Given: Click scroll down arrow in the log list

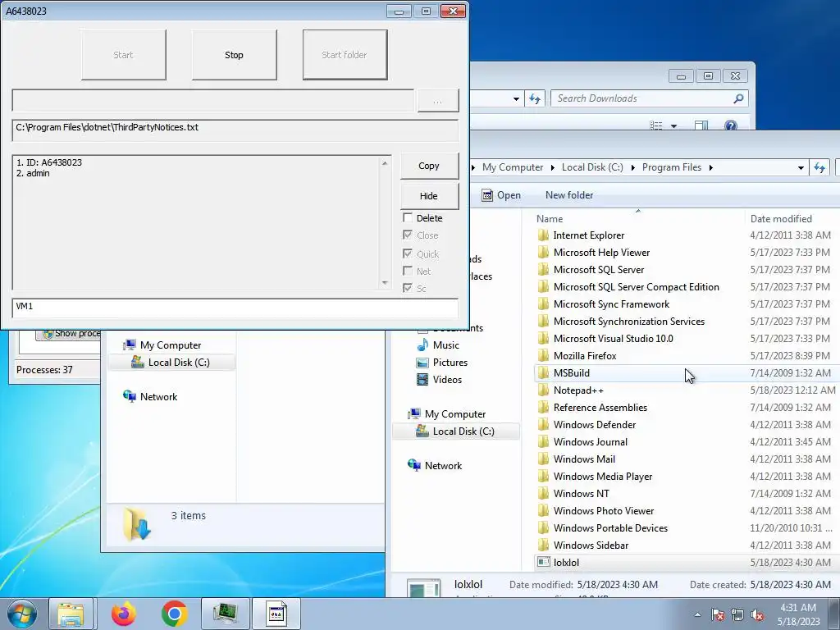Looking at the screenshot, I should (385, 282).
